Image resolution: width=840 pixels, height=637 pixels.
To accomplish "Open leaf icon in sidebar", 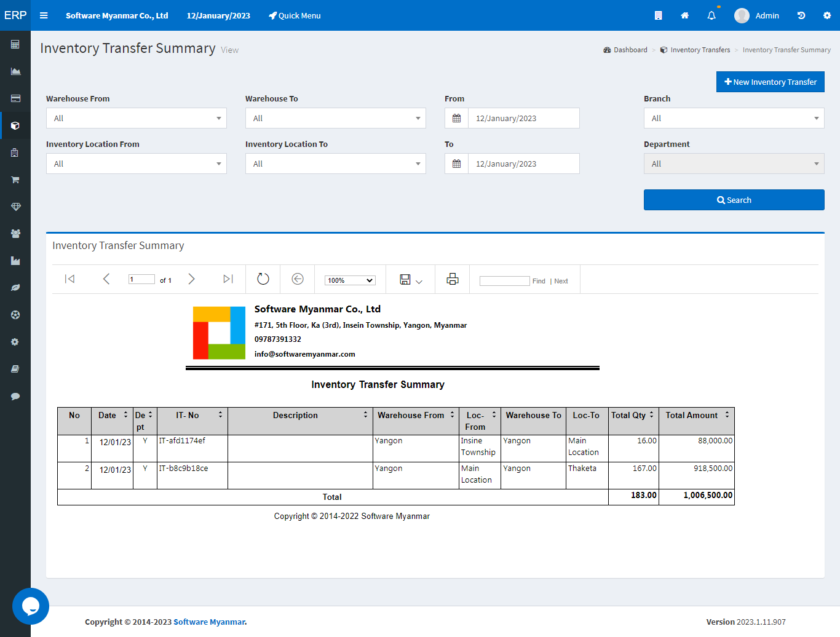I will (x=15, y=288).
